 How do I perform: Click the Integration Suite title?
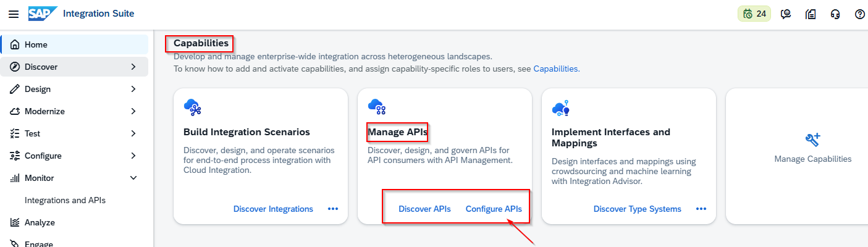coord(98,14)
